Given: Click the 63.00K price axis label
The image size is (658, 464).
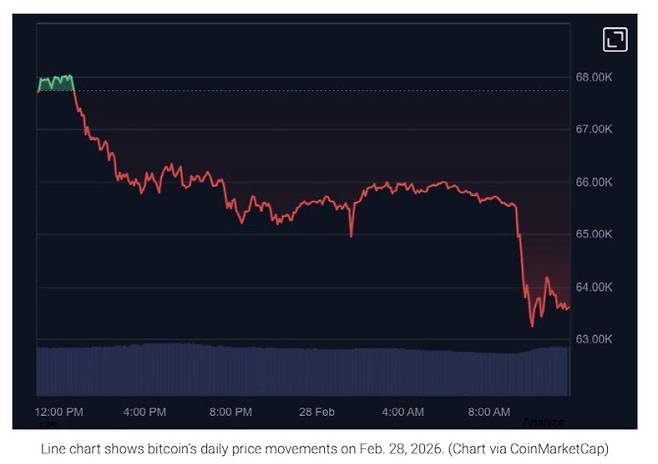Looking at the screenshot, I should (x=592, y=339).
